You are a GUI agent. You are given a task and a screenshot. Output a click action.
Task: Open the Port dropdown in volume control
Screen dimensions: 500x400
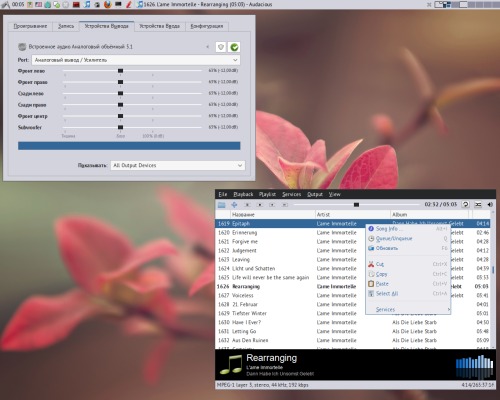(136, 60)
